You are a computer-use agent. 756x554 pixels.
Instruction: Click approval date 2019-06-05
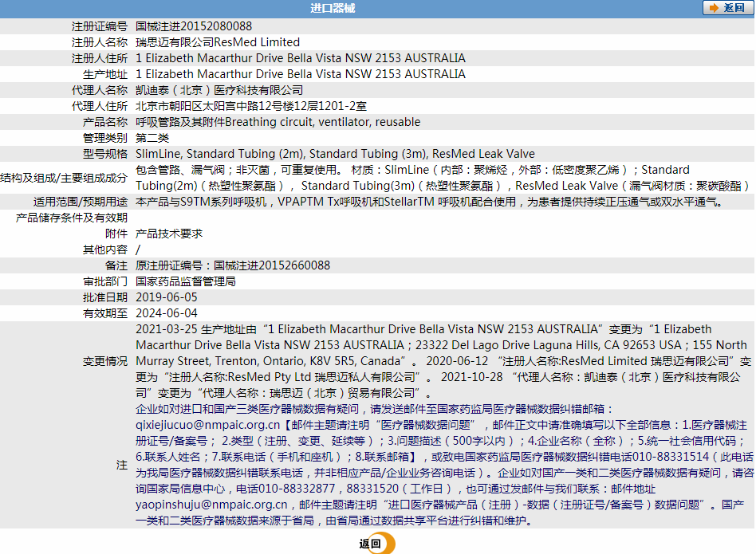tap(167, 297)
